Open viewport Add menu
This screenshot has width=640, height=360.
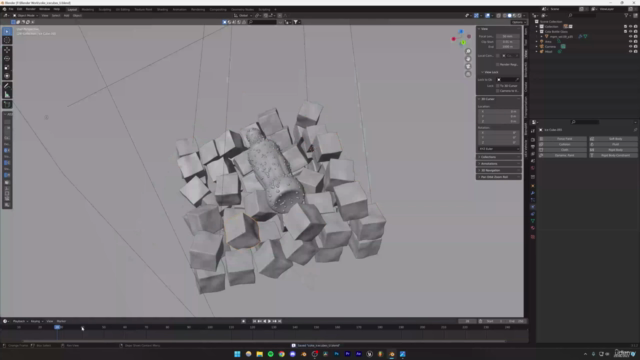pyautogui.click(x=66, y=16)
